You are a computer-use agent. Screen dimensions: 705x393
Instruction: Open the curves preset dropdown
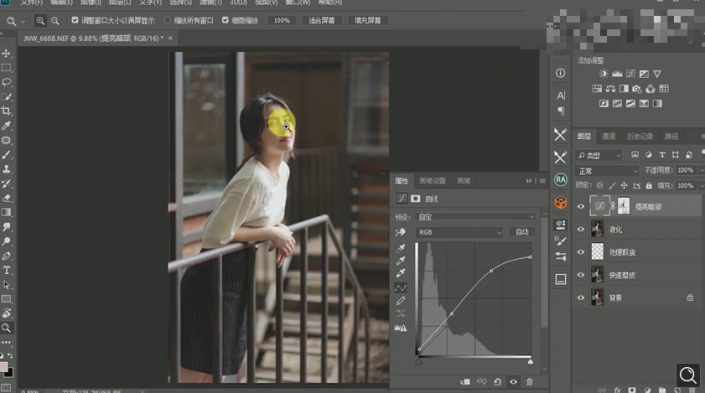coord(475,217)
